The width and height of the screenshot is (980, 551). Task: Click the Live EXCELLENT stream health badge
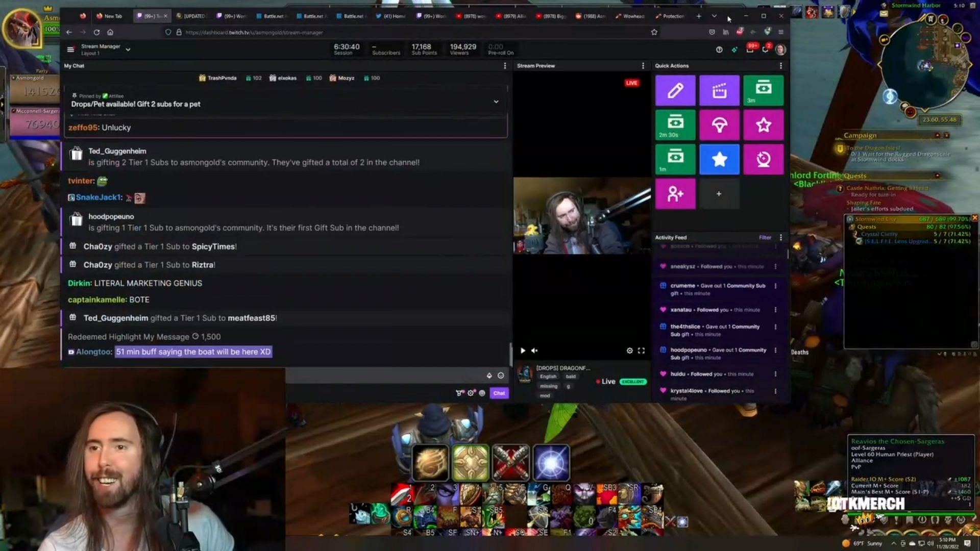[x=633, y=382]
